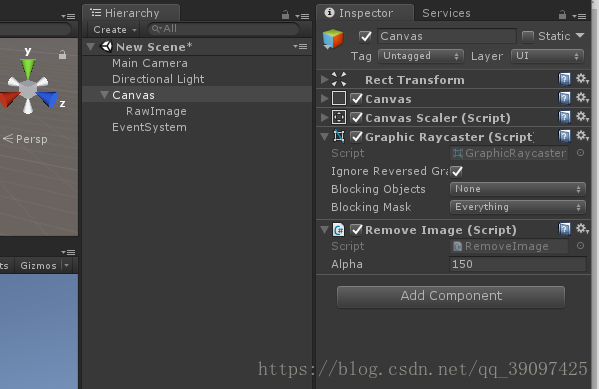Image resolution: width=599 pixels, height=389 pixels.
Task: Click the Inspector panel lock icon
Action: click(x=562, y=15)
